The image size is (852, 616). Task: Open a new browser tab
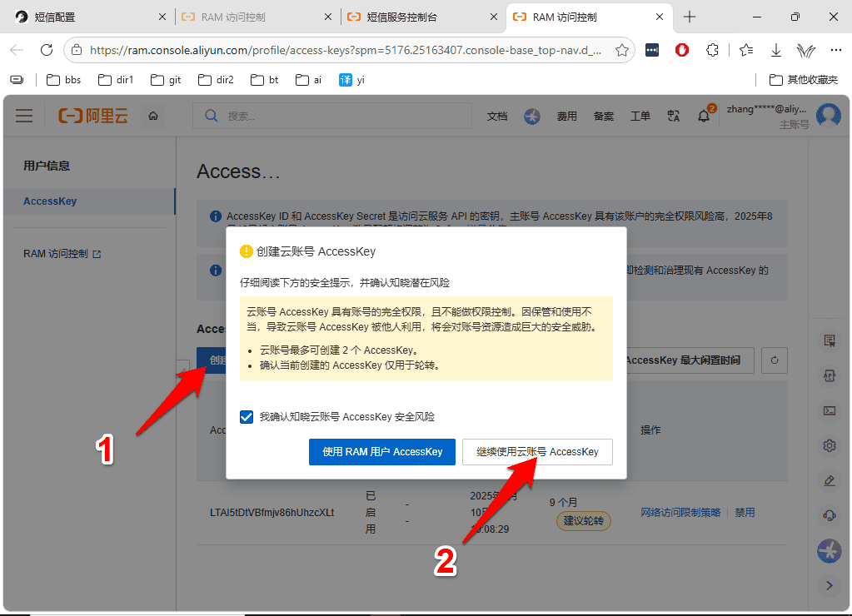(690, 17)
